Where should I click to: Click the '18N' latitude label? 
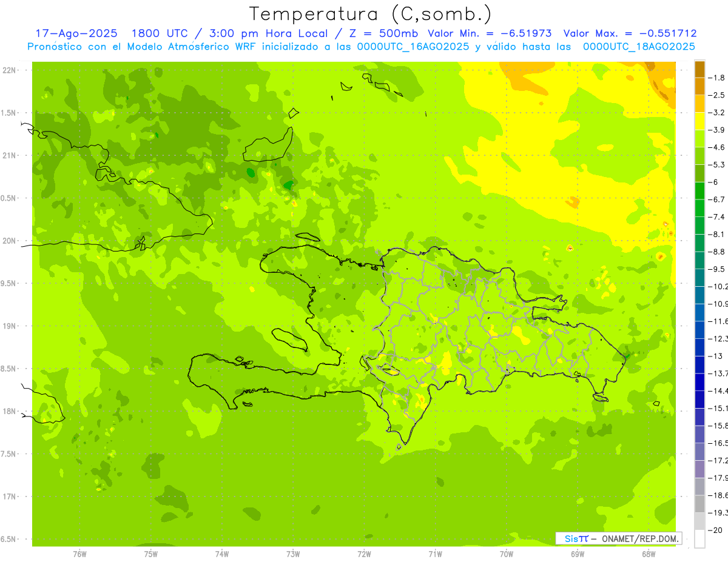coord(9,411)
